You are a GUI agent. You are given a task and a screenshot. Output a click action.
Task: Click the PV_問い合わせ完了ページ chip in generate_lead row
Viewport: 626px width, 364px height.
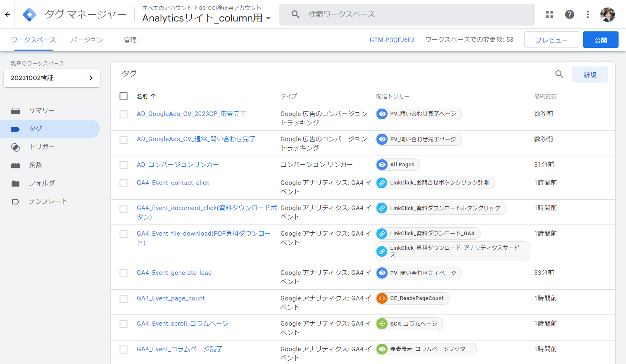419,273
